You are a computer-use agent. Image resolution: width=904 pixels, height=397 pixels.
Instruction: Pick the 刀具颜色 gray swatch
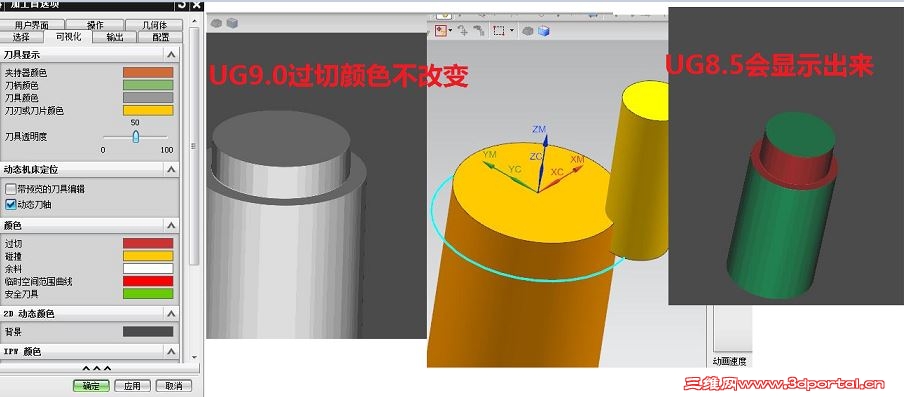pyautogui.click(x=148, y=98)
